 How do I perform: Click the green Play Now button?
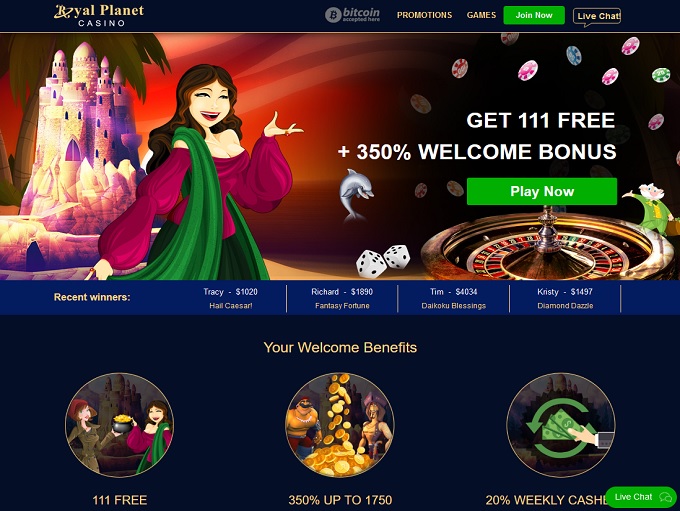542,191
